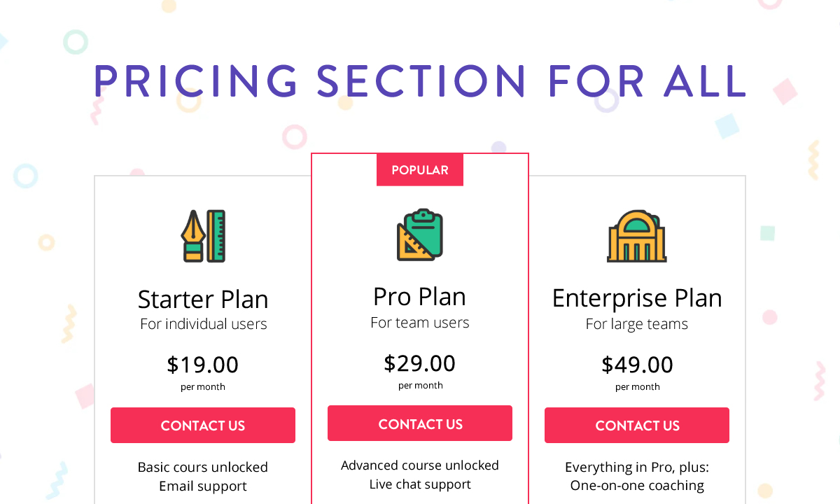Click Contact Us under Starter Plan
Screen dimensions: 840x504
click(x=203, y=426)
